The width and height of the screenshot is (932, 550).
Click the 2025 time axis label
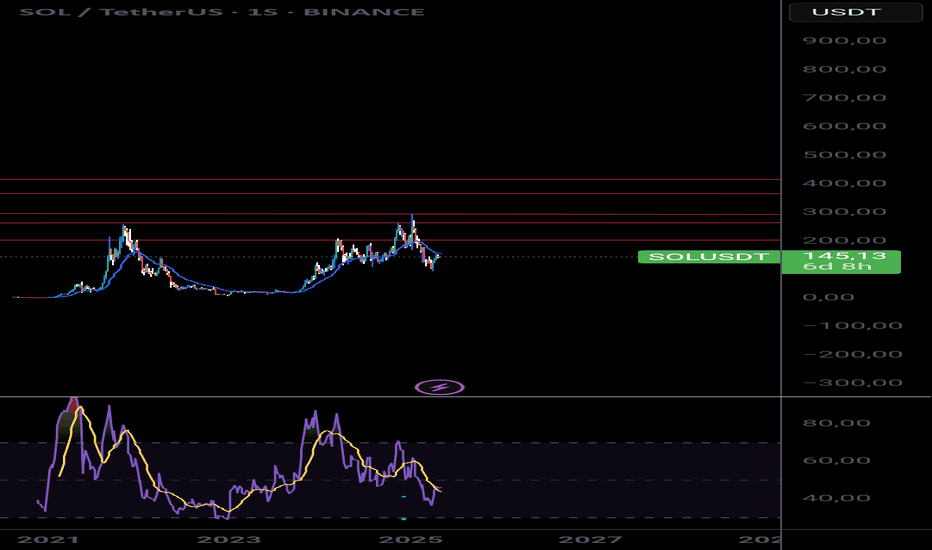(411, 539)
